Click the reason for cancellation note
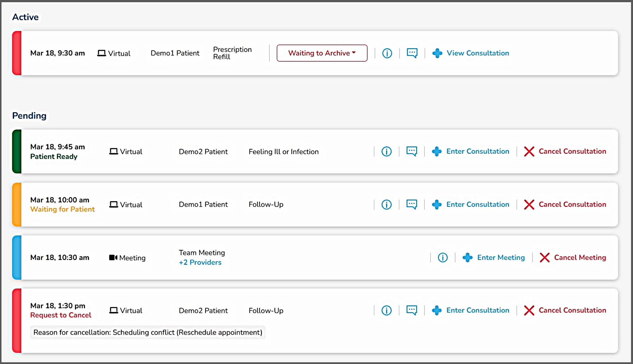 pyautogui.click(x=148, y=332)
